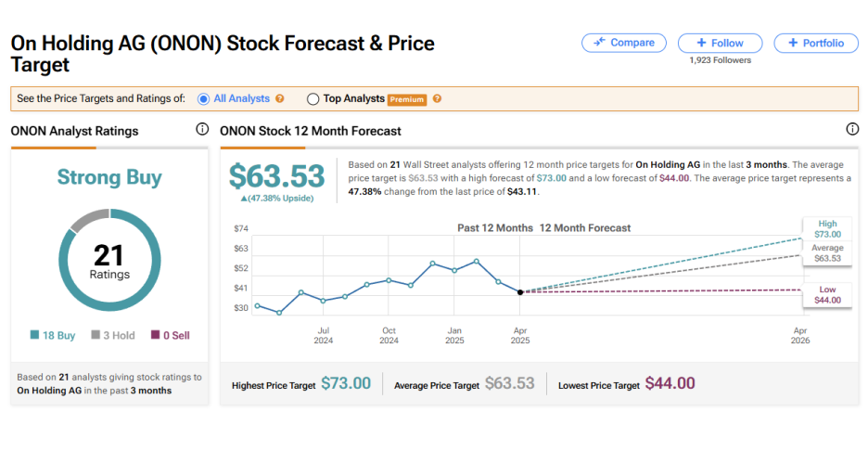Click the Strong Buy consensus label
Viewport: 868px width, 451px height.
[109, 177]
